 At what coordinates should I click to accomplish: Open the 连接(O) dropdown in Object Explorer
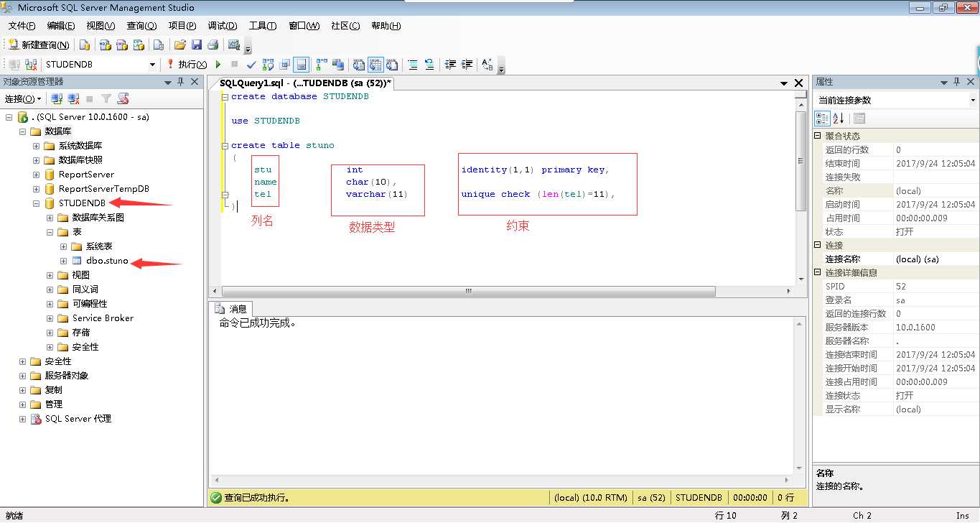(23, 98)
